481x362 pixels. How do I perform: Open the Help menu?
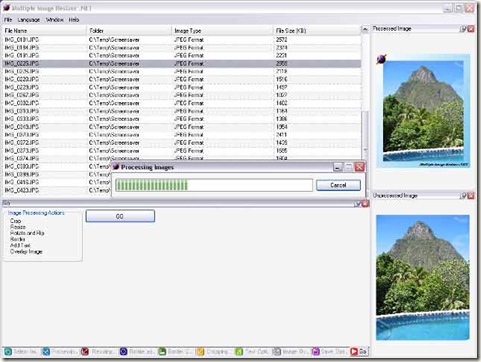click(74, 20)
